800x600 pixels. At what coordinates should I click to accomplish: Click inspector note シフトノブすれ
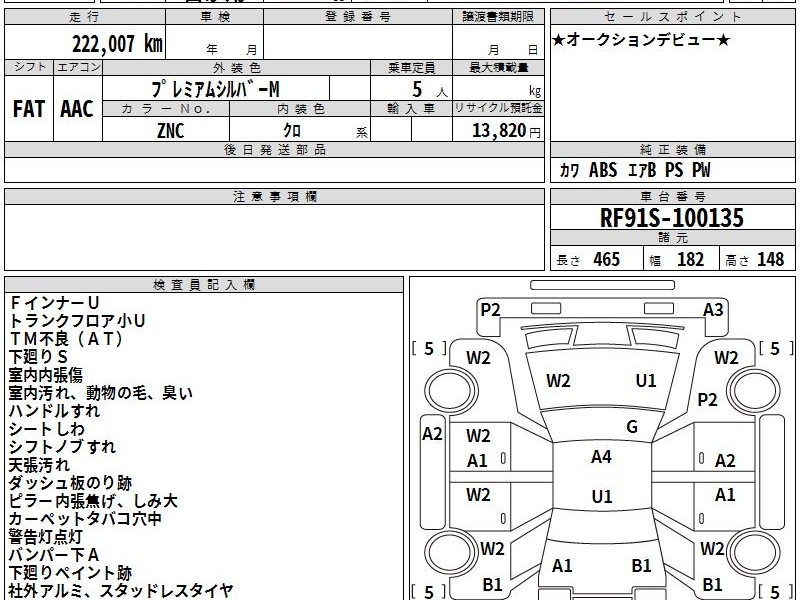[x=63, y=446]
